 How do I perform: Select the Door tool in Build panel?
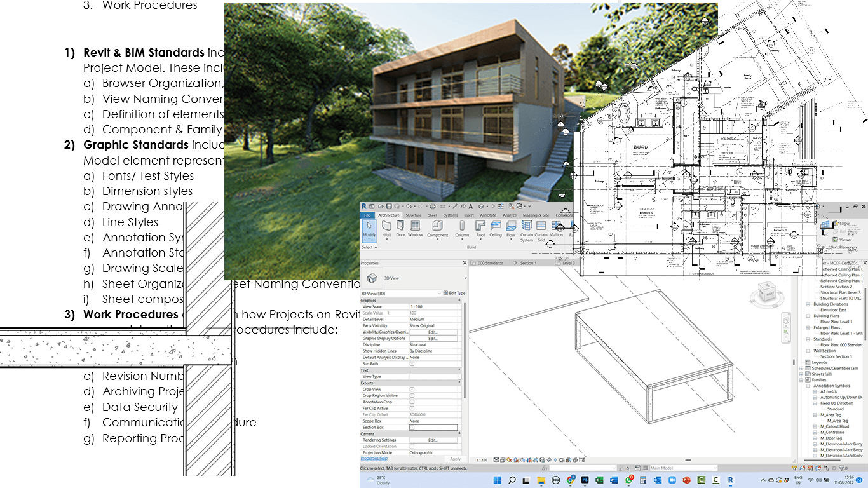click(x=400, y=229)
